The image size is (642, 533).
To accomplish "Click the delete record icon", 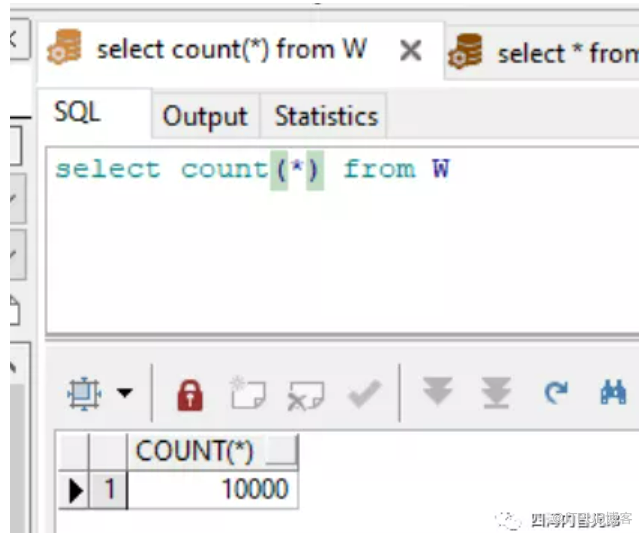I will point(305,395).
